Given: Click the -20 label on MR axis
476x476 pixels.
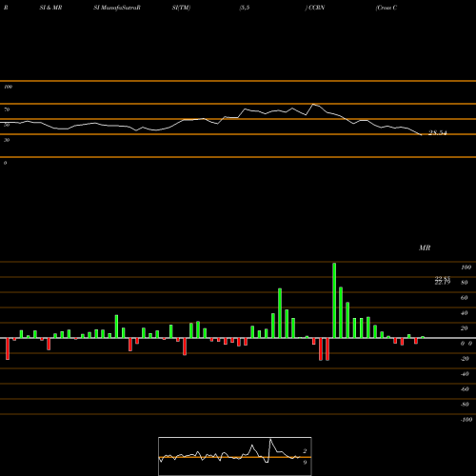Looking at the screenshot, I should point(465,359).
